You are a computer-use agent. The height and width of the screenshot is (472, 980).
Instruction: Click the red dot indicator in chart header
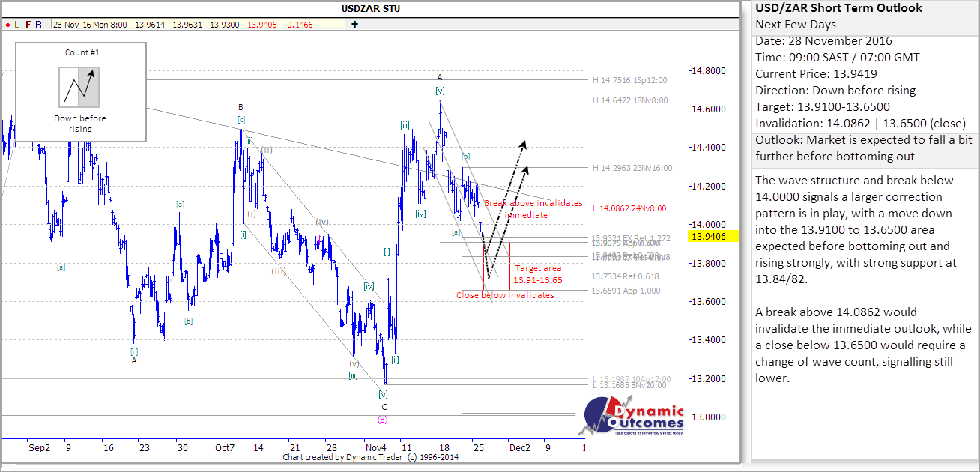click(x=7, y=24)
